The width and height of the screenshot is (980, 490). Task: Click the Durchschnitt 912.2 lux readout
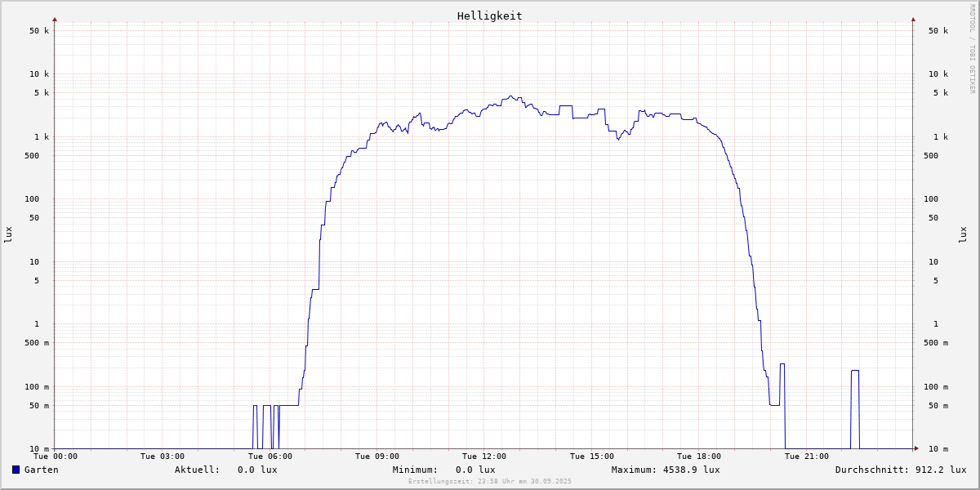click(900, 470)
